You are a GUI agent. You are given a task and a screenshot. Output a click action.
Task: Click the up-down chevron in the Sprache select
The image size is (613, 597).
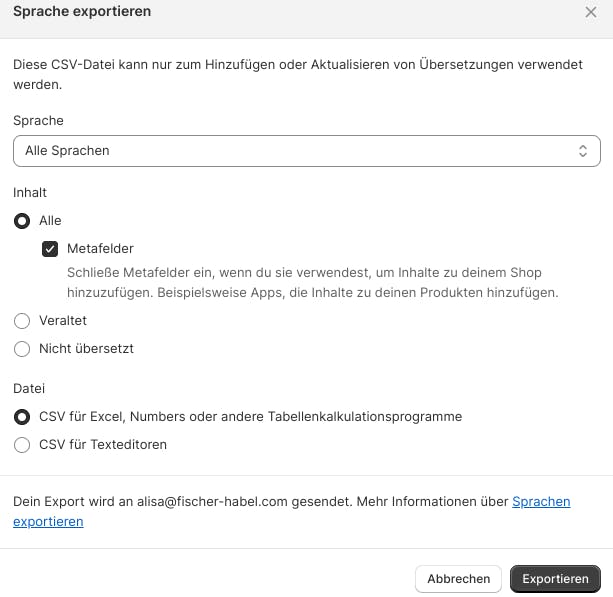(x=583, y=151)
